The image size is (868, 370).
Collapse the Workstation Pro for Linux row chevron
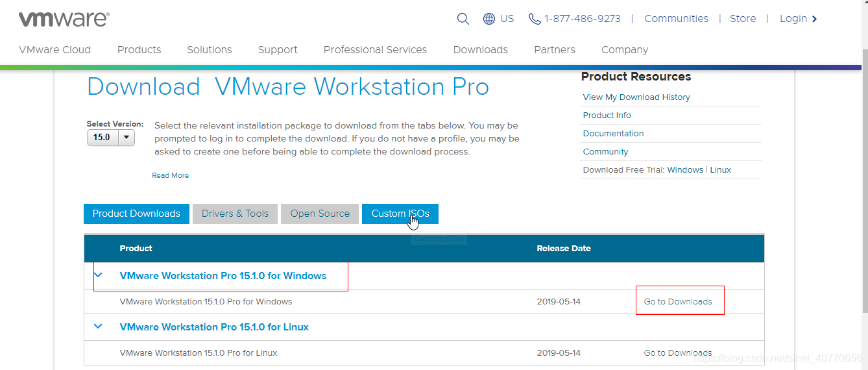[99, 327]
